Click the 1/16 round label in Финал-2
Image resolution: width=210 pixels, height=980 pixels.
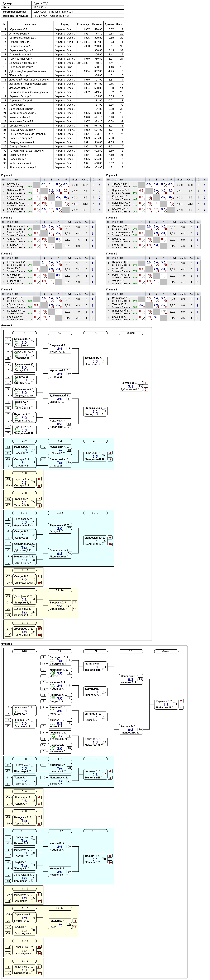24,651
